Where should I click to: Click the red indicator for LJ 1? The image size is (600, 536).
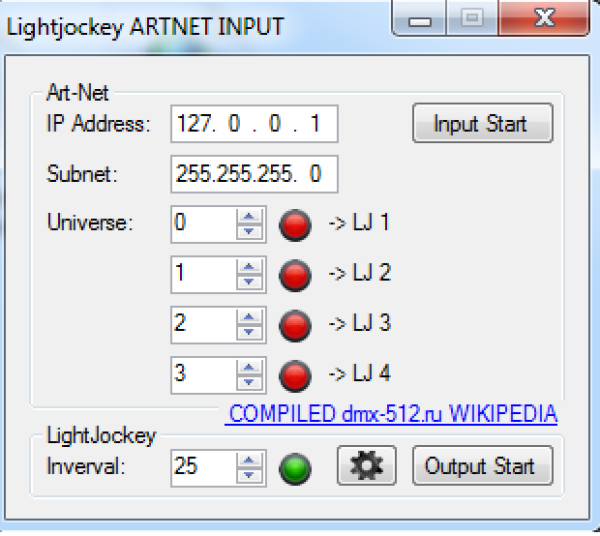[293, 223]
